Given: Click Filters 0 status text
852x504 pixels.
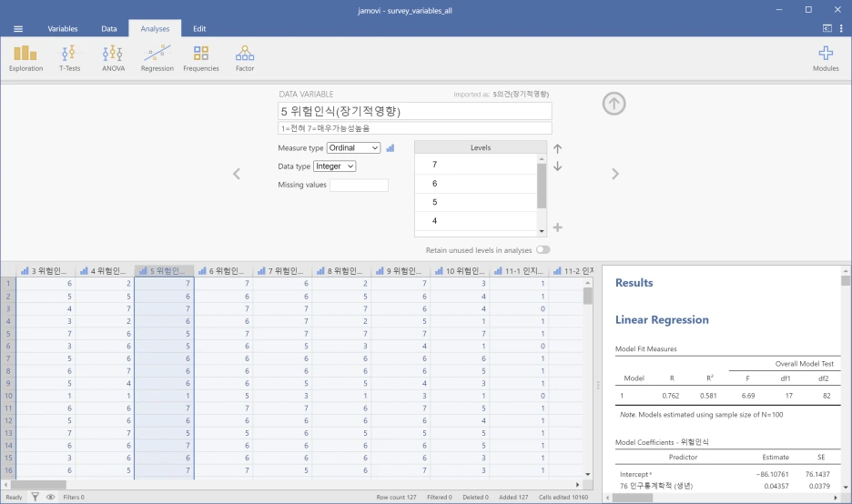Looking at the screenshot, I should point(74,497).
